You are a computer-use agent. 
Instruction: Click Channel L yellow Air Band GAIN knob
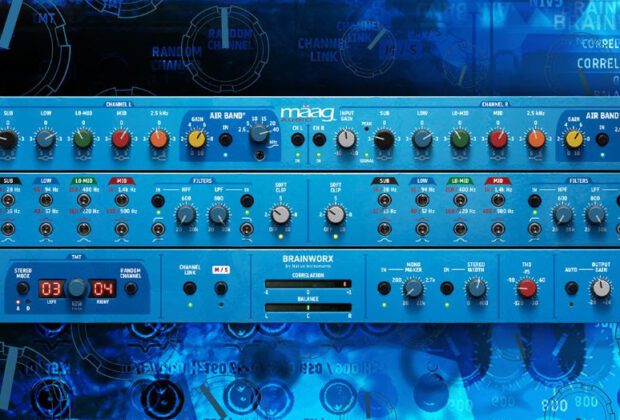(197, 139)
